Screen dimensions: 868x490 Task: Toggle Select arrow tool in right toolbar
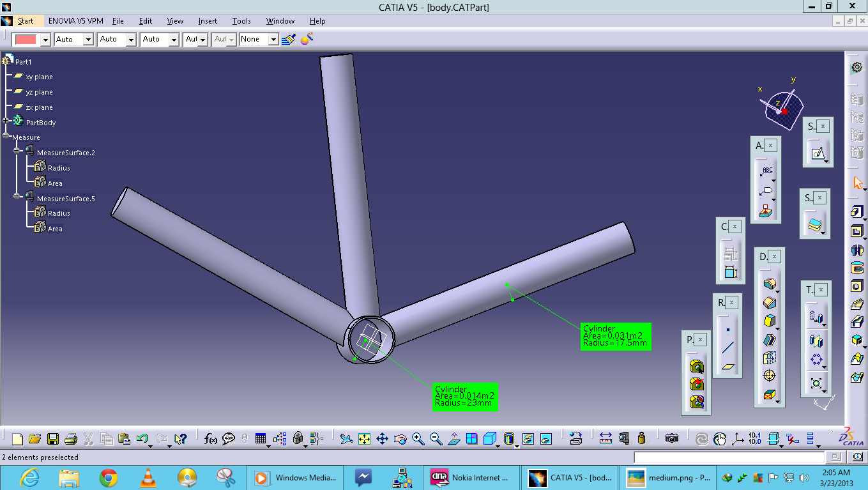click(858, 183)
